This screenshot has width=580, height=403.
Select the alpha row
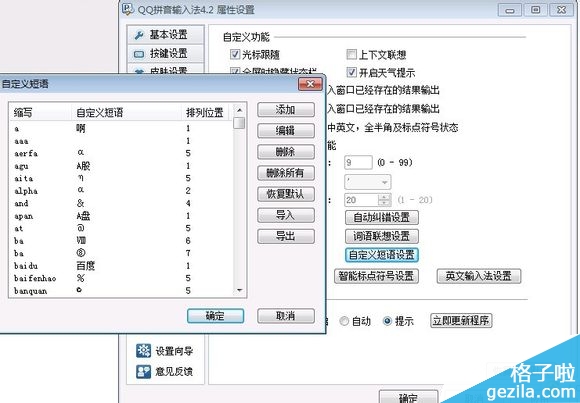click(121, 191)
